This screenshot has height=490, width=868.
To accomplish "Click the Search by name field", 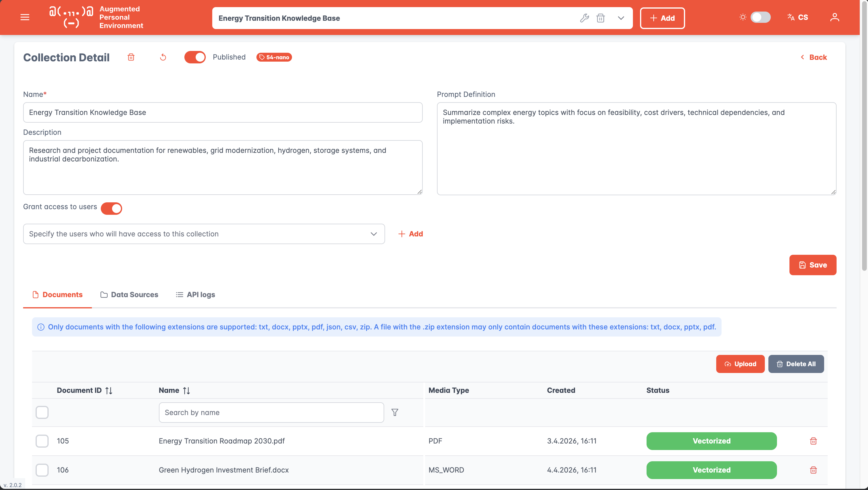I will pyautogui.click(x=271, y=413).
